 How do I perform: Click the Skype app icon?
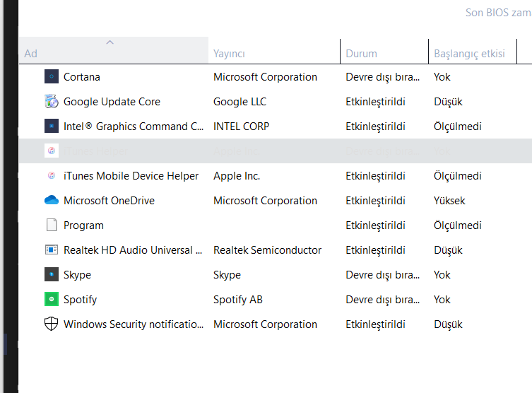coord(52,274)
